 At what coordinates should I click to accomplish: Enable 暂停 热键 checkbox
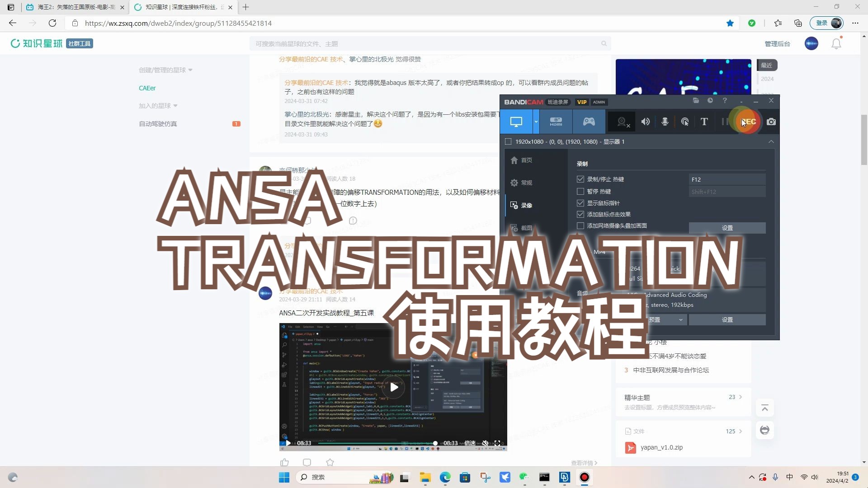tap(580, 191)
